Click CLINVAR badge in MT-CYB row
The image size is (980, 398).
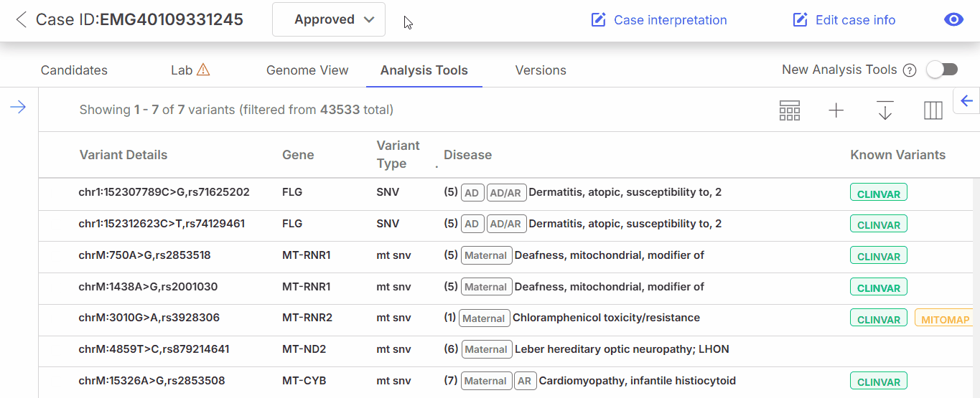coord(878,381)
